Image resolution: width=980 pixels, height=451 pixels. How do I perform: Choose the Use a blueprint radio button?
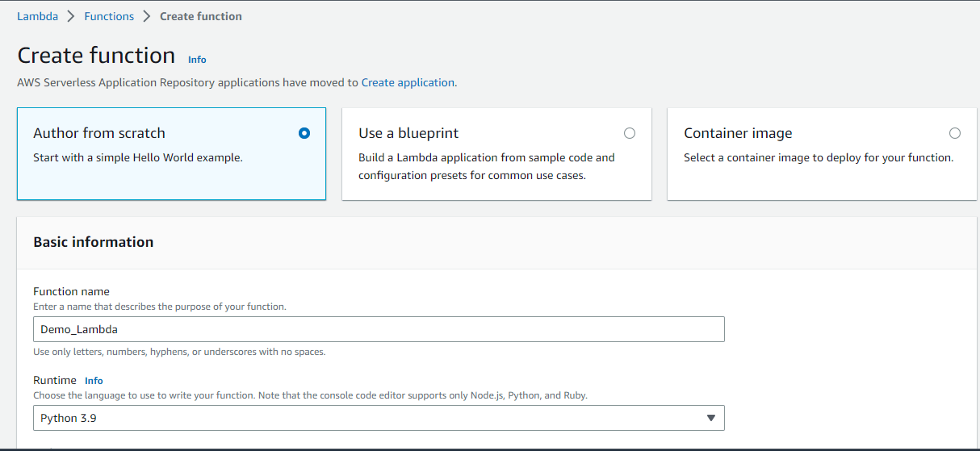(630, 133)
